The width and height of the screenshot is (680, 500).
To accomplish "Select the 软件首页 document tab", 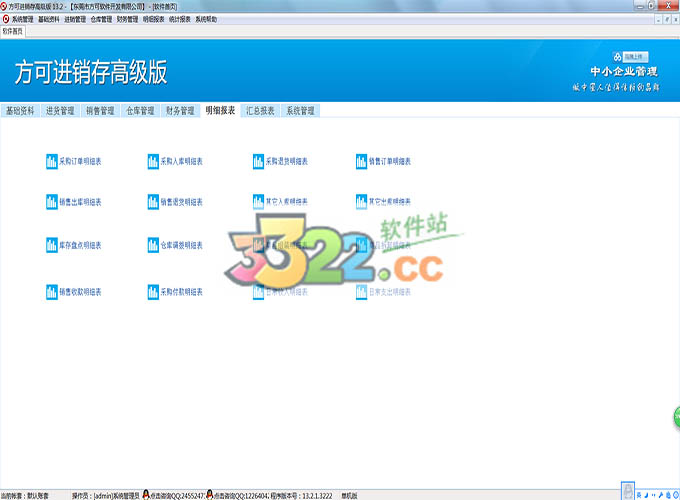I will (13, 31).
